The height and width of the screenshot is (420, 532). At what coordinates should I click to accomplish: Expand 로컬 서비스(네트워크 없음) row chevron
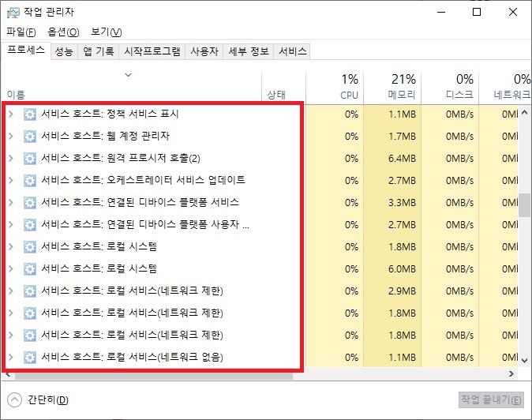pos(11,358)
